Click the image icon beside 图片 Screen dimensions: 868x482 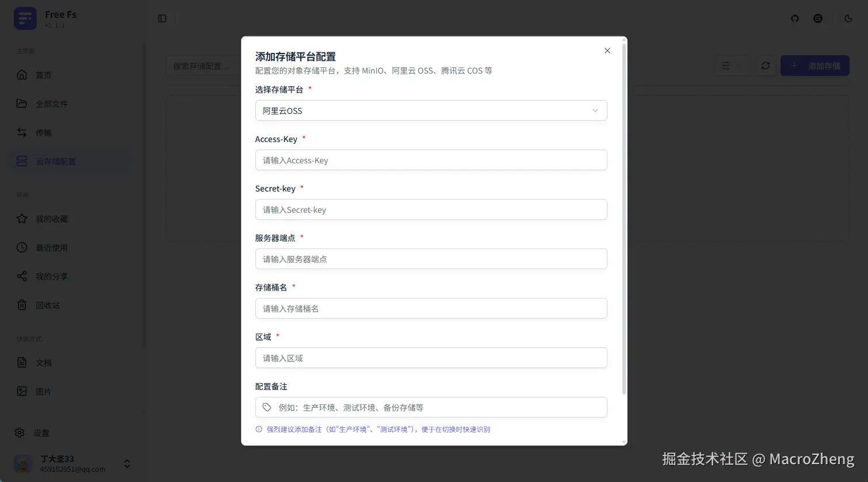coord(22,391)
